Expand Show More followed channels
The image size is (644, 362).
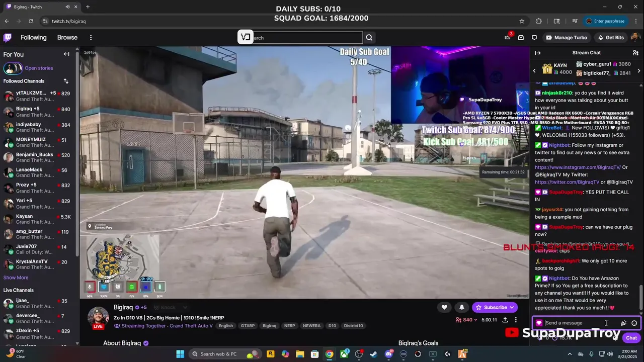coord(16,278)
